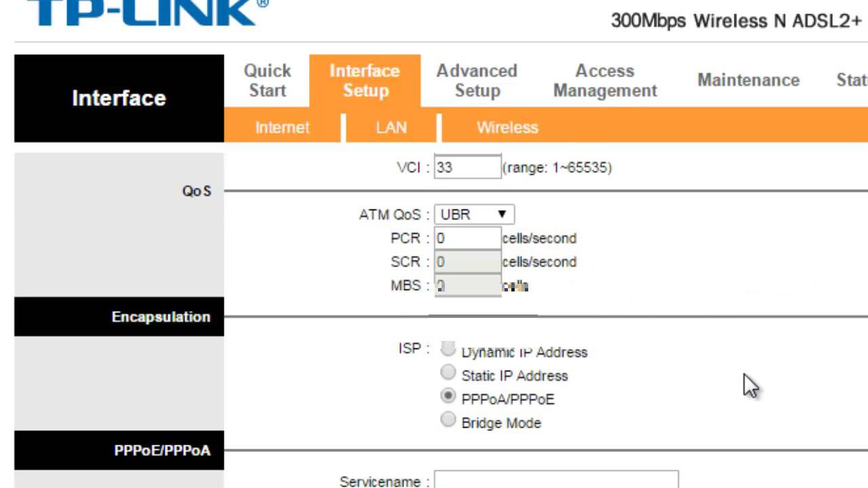This screenshot has height=488, width=868.
Task: Open the Access Management tab
Action: [x=605, y=81]
